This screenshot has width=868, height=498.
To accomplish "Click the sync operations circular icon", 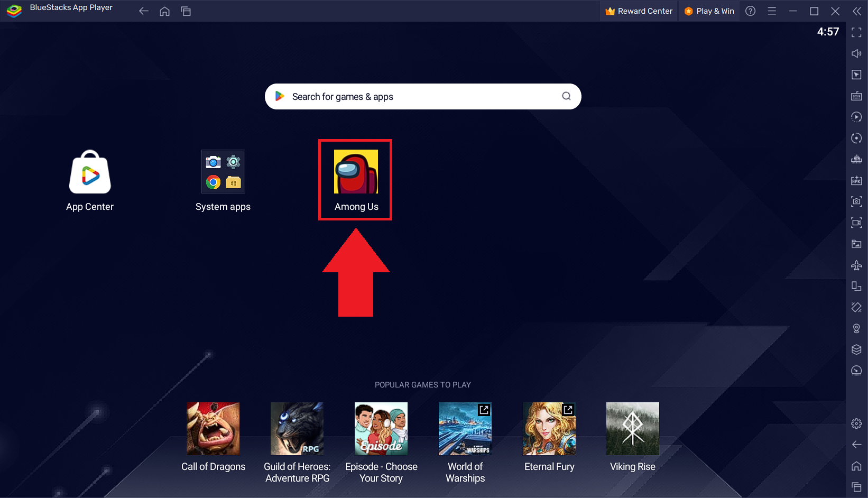I will click(x=856, y=138).
